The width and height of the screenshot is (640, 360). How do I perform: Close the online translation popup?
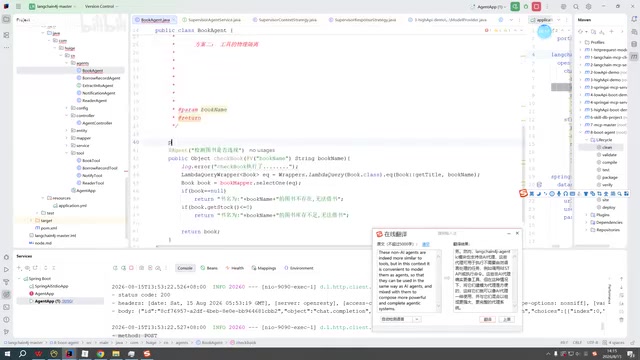click(x=518, y=233)
